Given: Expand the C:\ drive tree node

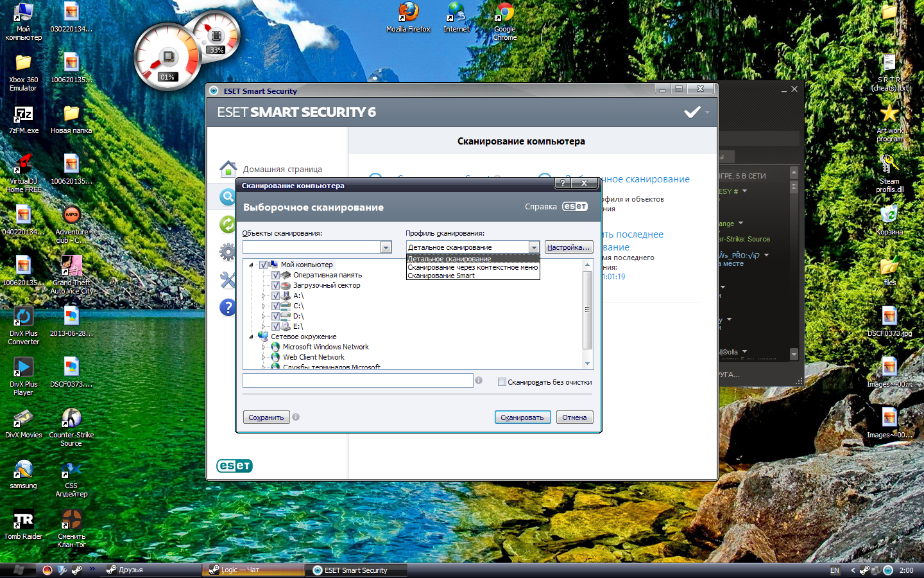Looking at the screenshot, I should coord(263,306).
